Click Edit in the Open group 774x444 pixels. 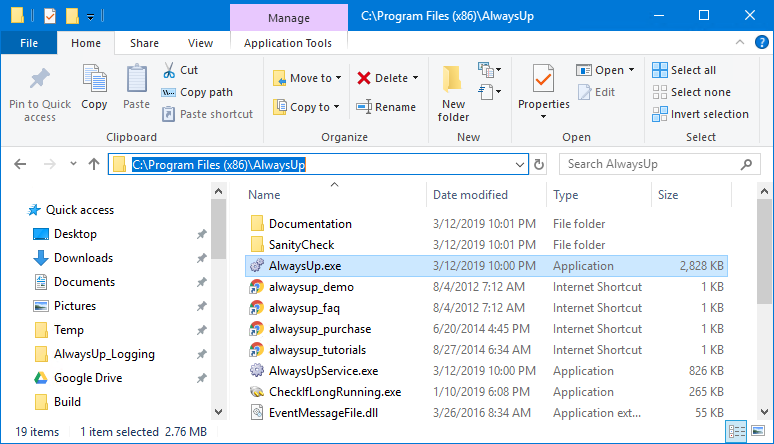pos(596,92)
